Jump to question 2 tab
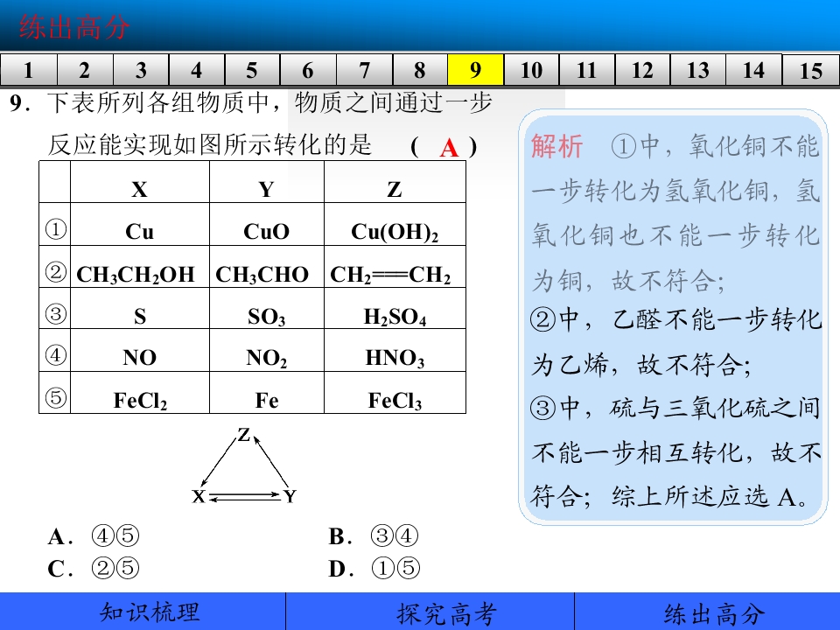Image resolution: width=840 pixels, height=630 pixels. tap(85, 70)
